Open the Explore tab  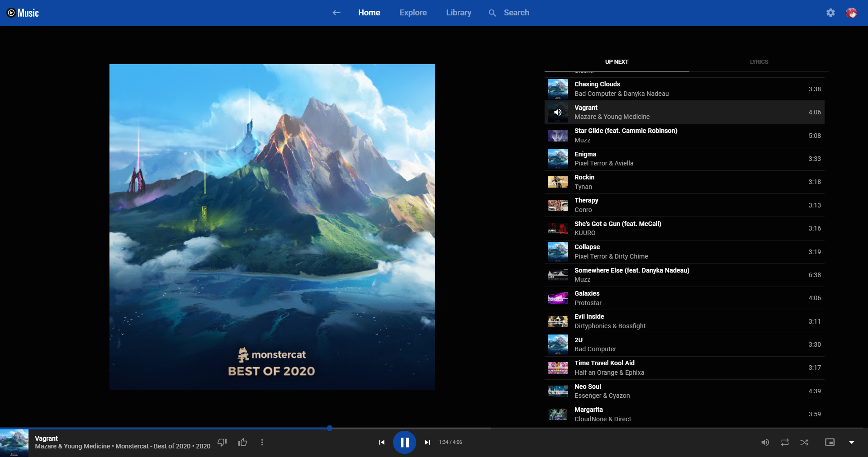click(x=413, y=13)
